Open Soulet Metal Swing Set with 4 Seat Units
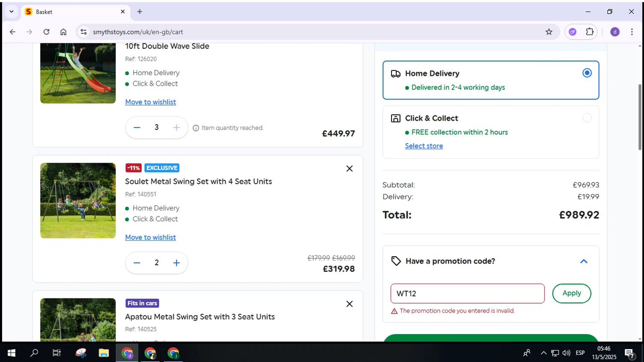The width and height of the screenshot is (644, 362). click(198, 181)
